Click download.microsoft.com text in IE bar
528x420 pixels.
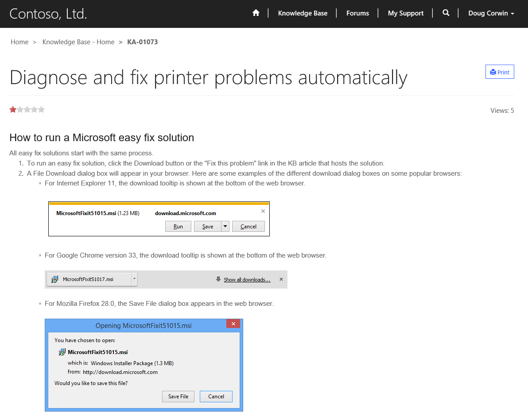pyautogui.click(x=186, y=213)
